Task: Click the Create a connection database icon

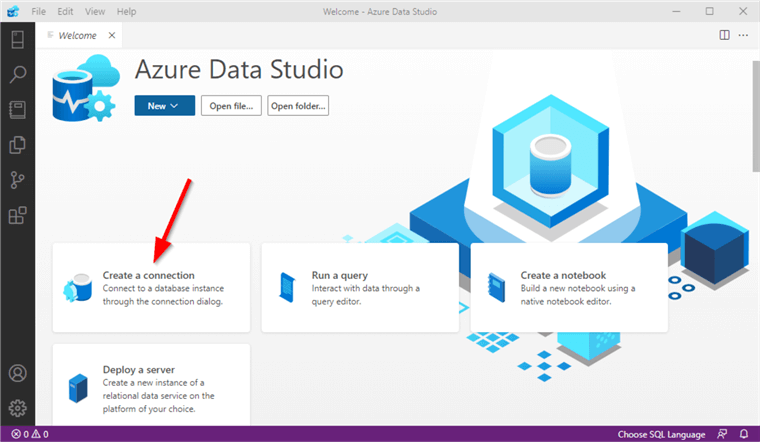Action: tap(78, 288)
